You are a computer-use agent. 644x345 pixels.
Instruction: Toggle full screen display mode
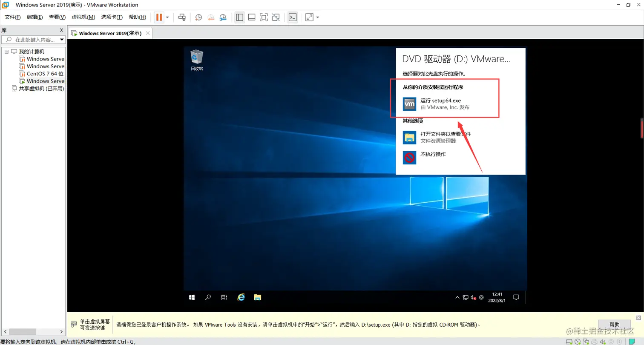(263, 17)
